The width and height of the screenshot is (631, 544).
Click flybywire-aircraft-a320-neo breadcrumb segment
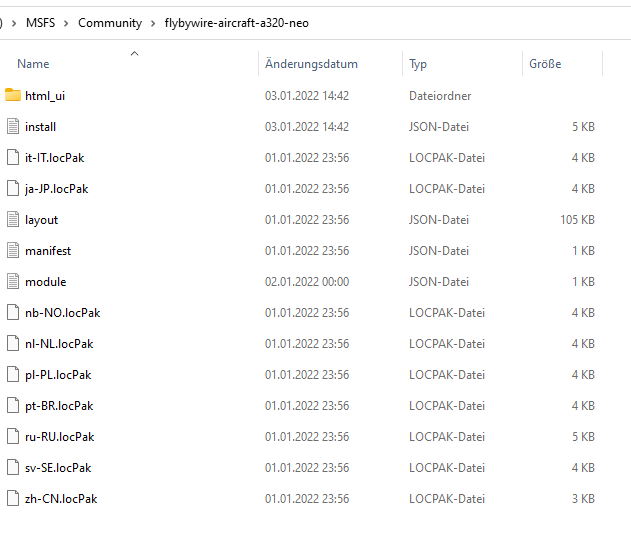[237, 23]
